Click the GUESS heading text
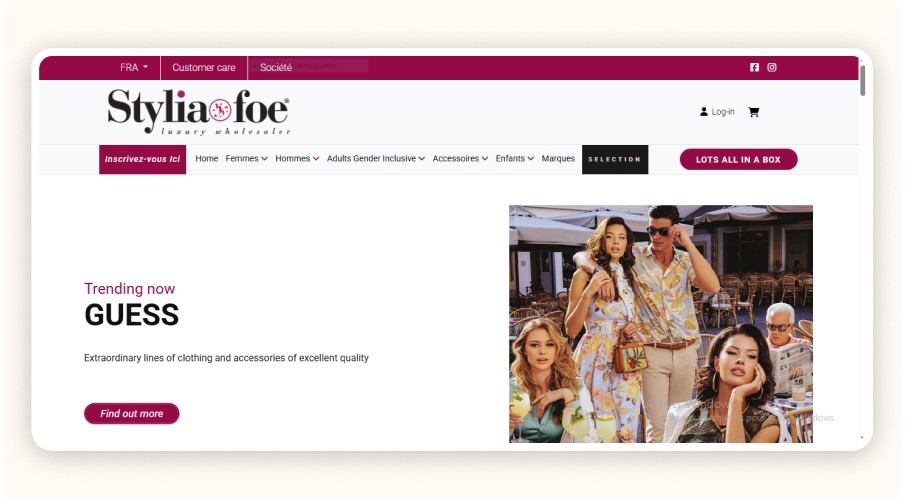 coord(132,315)
